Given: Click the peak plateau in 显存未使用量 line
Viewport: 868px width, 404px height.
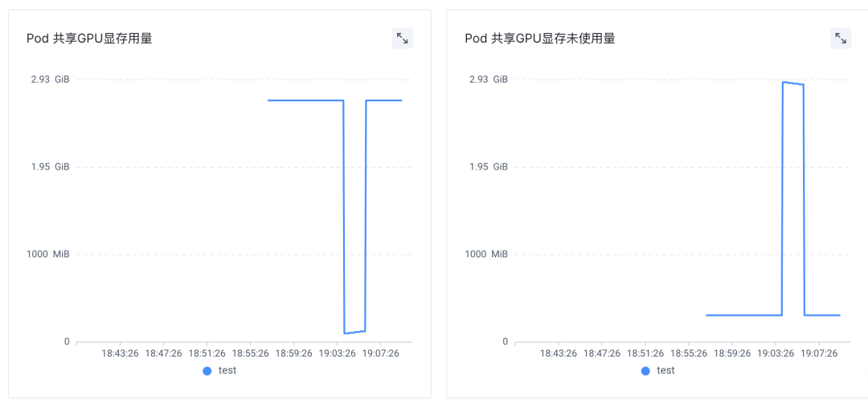Looking at the screenshot, I should point(793,84).
